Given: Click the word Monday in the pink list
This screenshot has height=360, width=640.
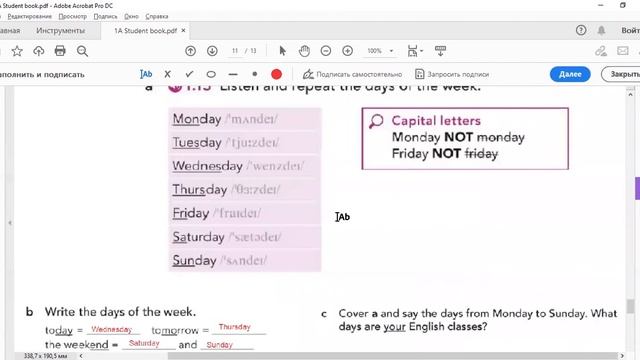Looking at the screenshot, I should pos(196,119).
